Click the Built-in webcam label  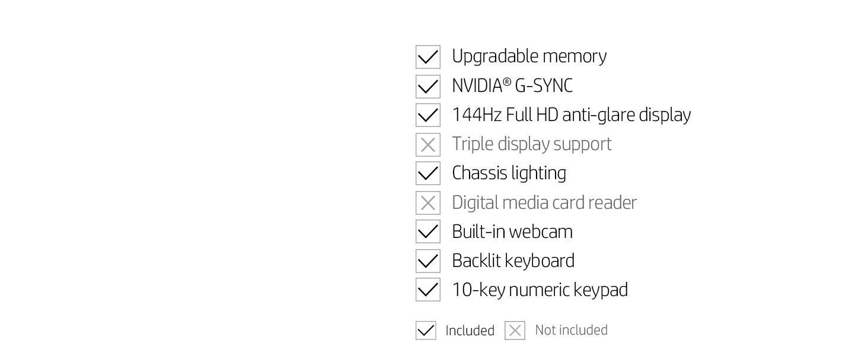[x=512, y=231]
